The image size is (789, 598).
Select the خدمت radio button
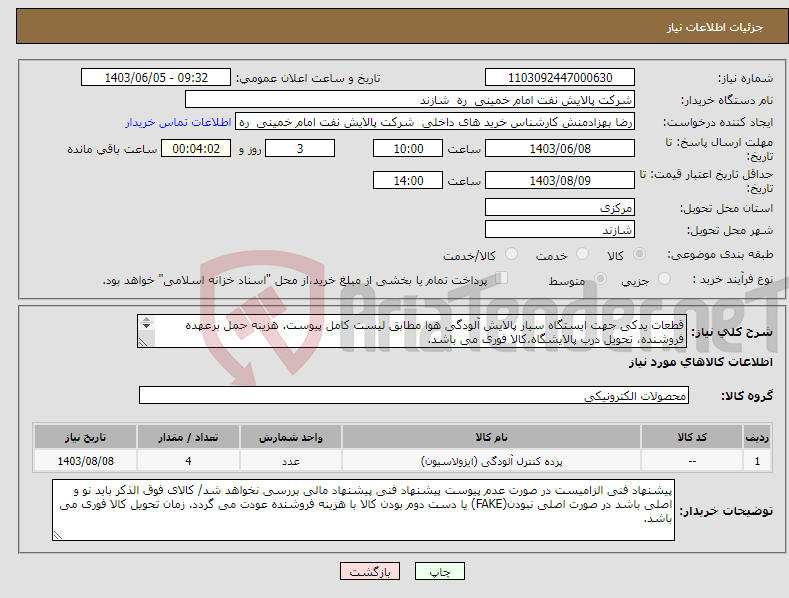[x=582, y=254]
